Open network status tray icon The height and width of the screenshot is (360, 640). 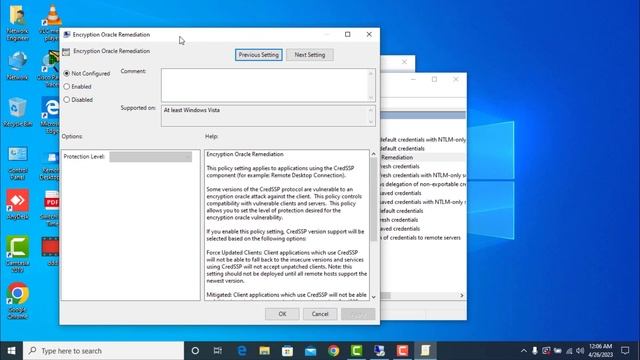[x=569, y=351]
